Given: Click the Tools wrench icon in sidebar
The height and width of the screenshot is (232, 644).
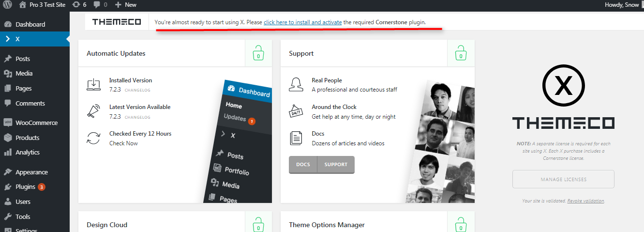Looking at the screenshot, I should 8,217.
